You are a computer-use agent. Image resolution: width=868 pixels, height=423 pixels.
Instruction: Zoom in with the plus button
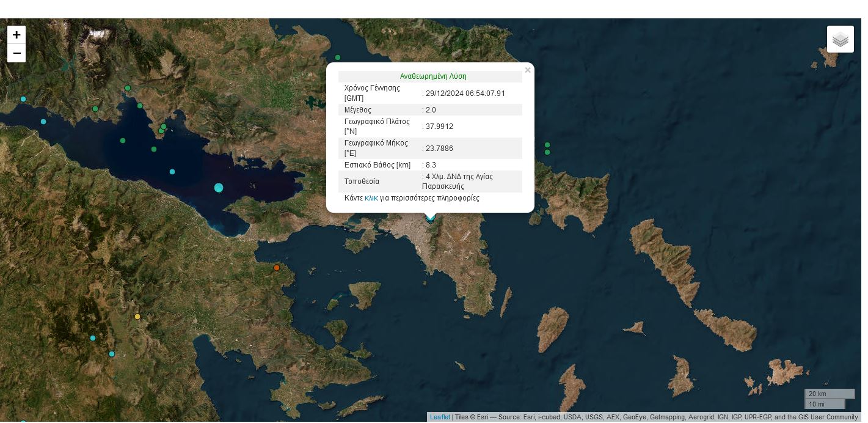(16, 35)
